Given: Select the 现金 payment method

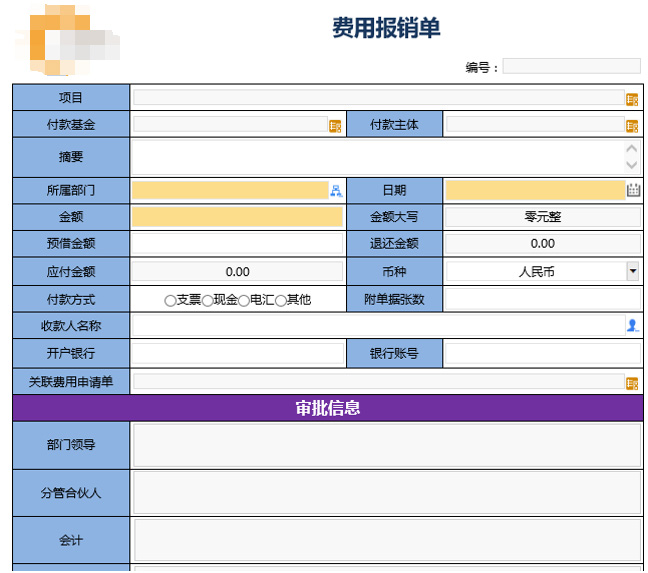Looking at the screenshot, I should coord(207,301).
